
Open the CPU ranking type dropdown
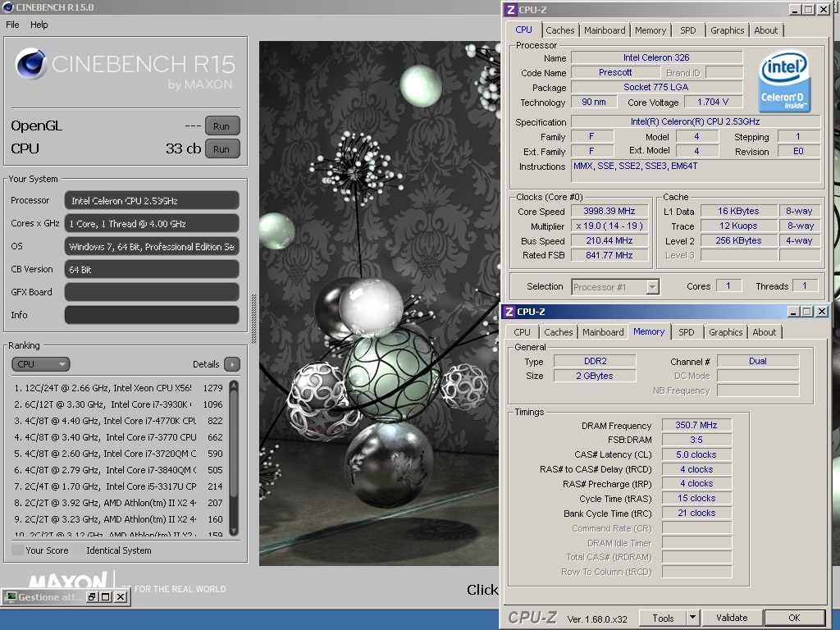click(41, 364)
